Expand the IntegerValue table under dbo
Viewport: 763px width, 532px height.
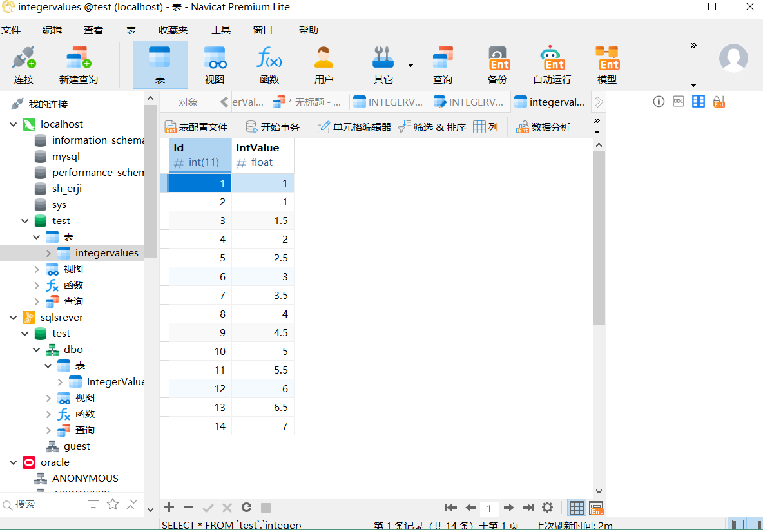[60, 382]
